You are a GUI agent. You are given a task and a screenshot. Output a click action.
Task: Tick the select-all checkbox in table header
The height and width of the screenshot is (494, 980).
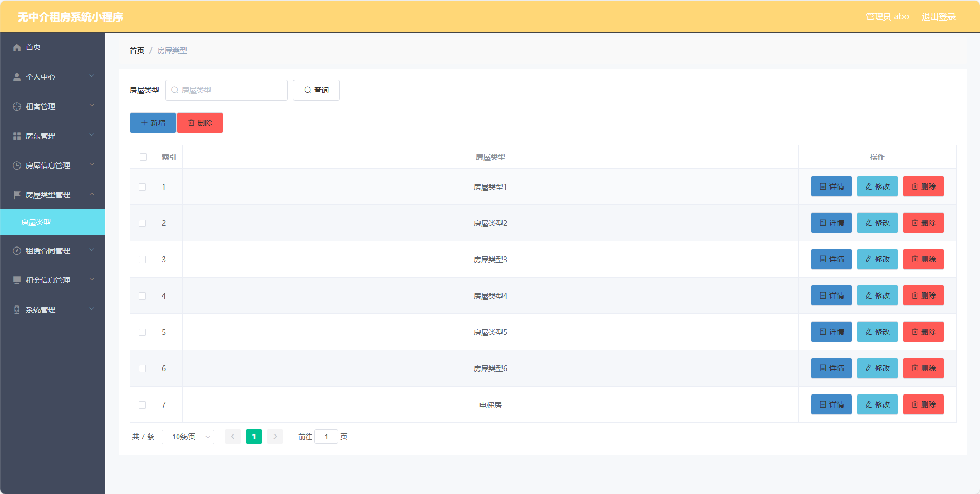pos(143,157)
